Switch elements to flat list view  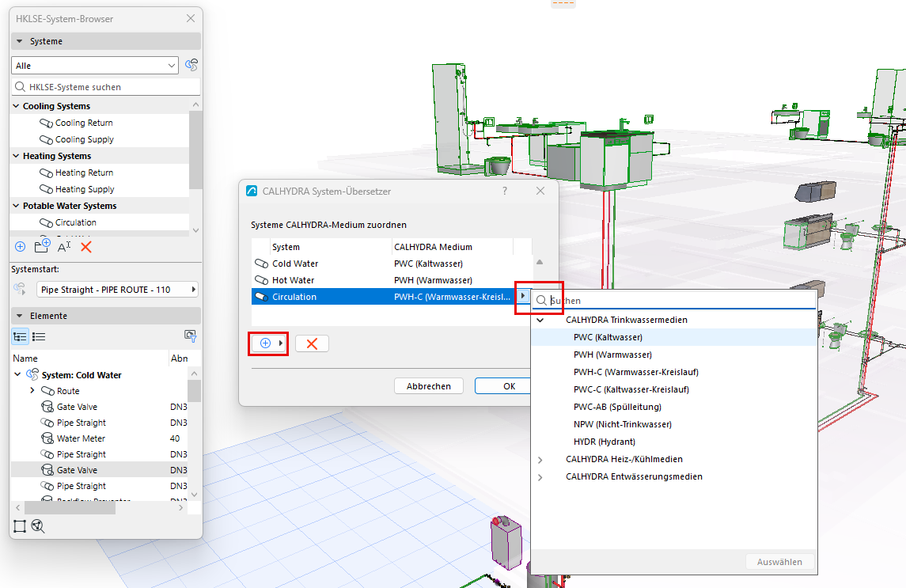pos(39,336)
